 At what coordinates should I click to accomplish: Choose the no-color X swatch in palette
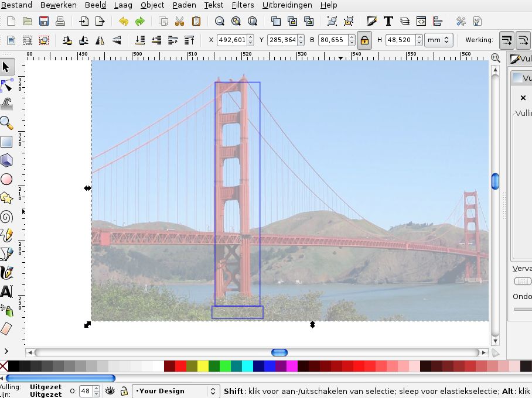point(4,366)
